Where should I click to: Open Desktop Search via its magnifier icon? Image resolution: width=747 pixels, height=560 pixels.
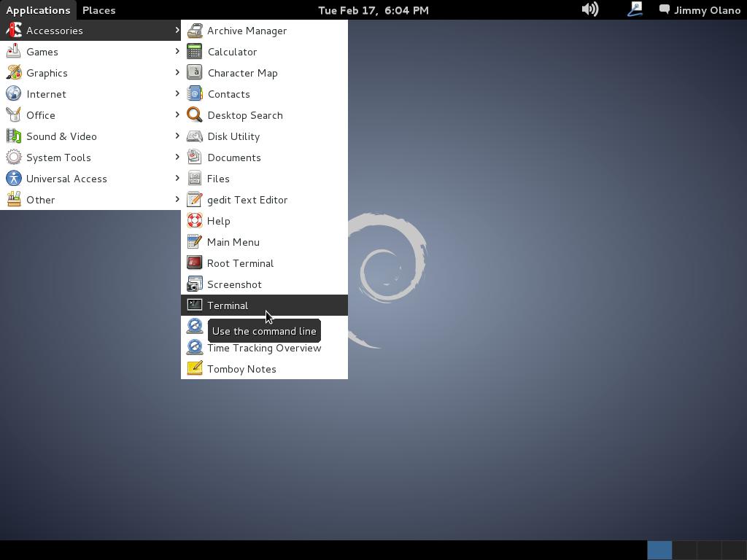(x=194, y=115)
